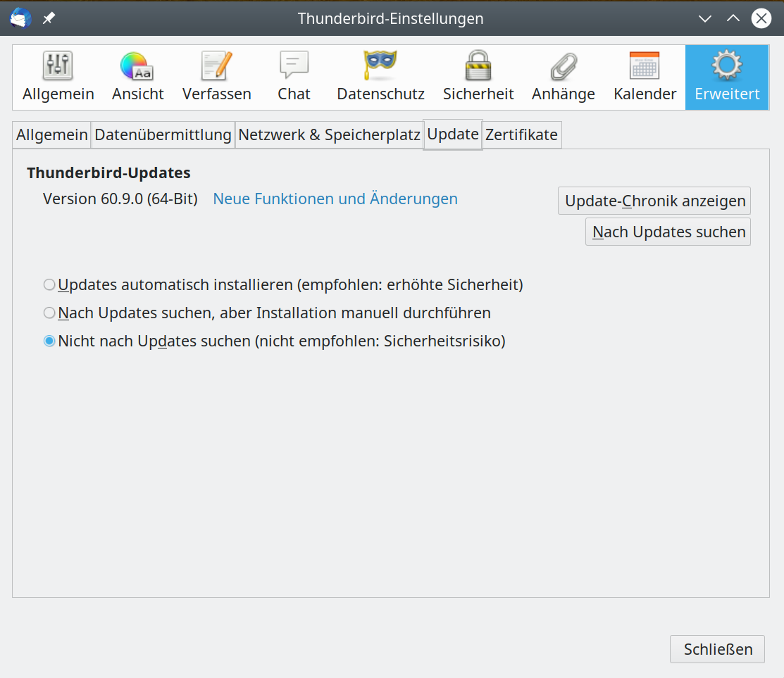The width and height of the screenshot is (784, 678).
Task: Enable automatic update installation
Action: tap(49, 284)
